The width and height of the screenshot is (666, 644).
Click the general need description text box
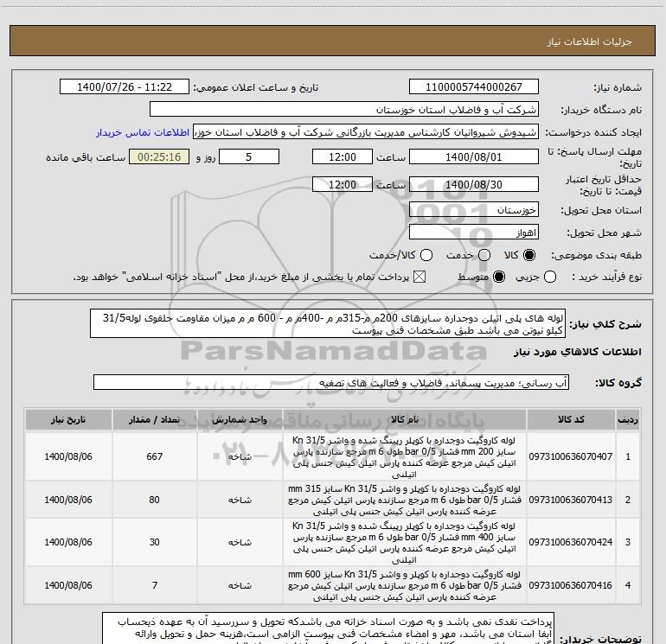(x=328, y=323)
